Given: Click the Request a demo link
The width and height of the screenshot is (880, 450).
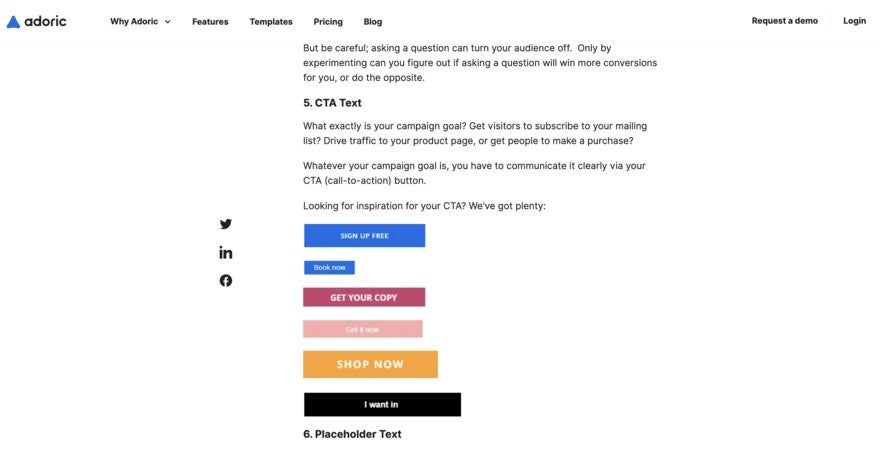Looking at the screenshot, I should 785,20.
